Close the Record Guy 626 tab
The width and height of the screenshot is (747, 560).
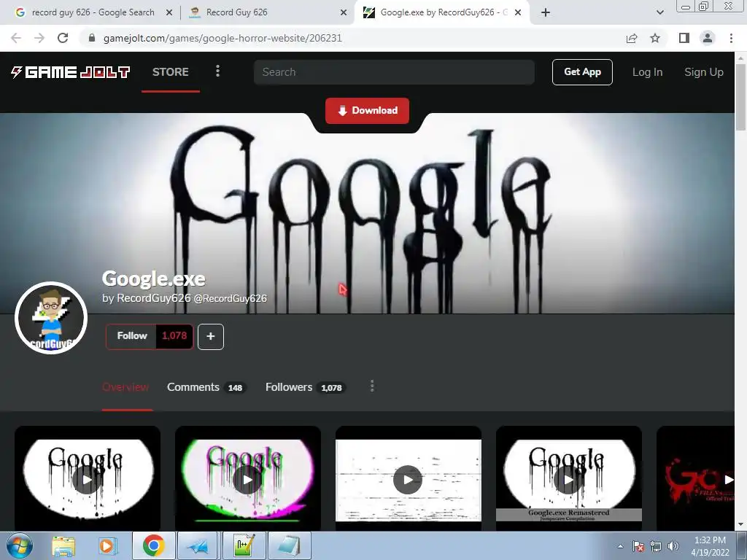[344, 12]
